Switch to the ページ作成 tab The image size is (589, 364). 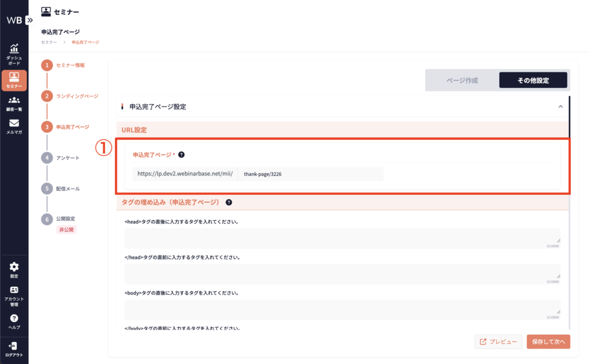[x=462, y=81]
